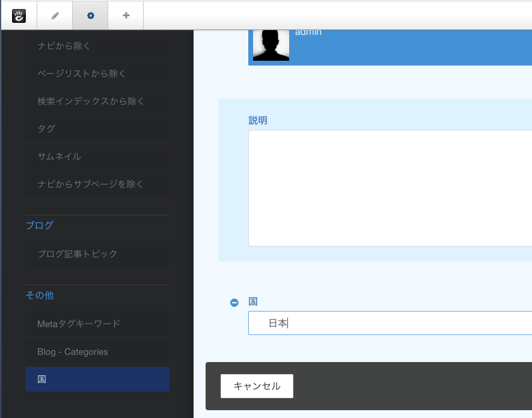Click the 国 field label above input

pos(253,301)
